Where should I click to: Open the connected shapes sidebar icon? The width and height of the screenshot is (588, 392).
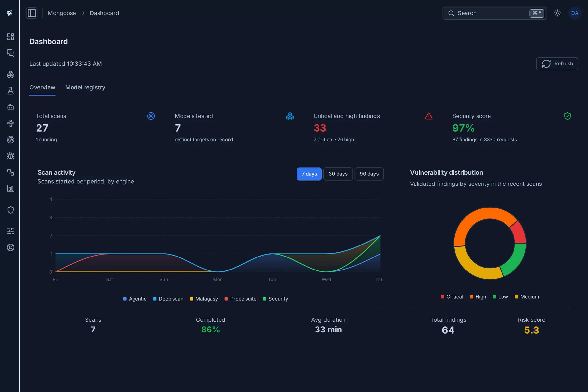tap(11, 172)
